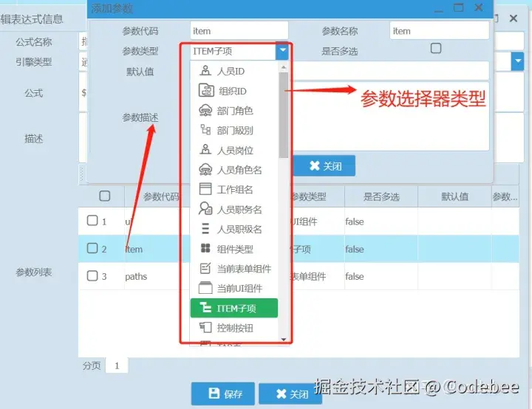Choose 人员ID option in list
Image resolution: width=532 pixels, height=409 pixels.
(x=234, y=71)
